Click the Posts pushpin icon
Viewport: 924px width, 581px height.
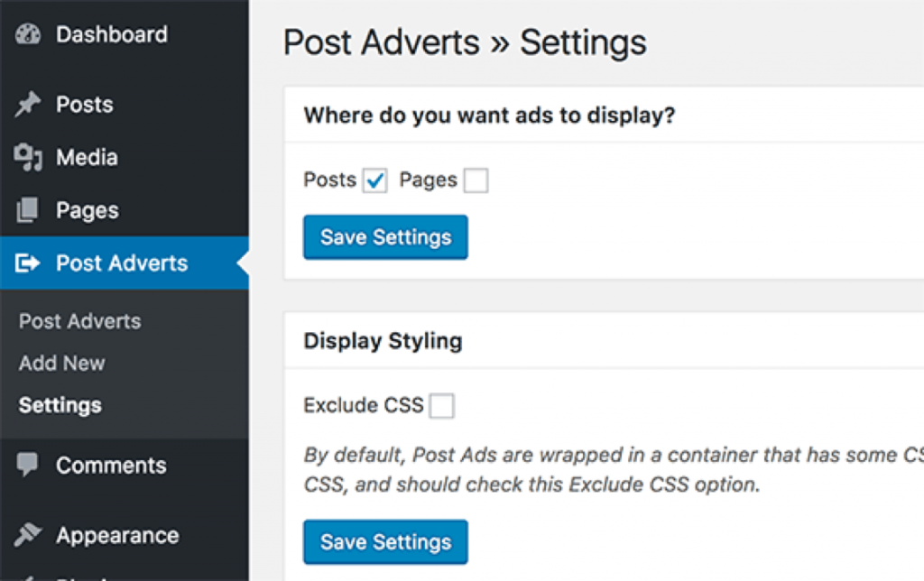click(x=28, y=105)
